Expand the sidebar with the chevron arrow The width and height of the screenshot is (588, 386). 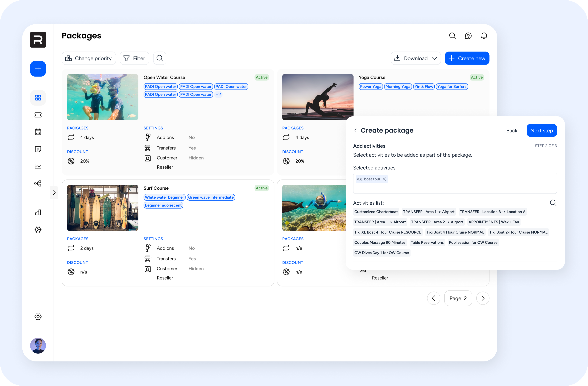tap(54, 193)
